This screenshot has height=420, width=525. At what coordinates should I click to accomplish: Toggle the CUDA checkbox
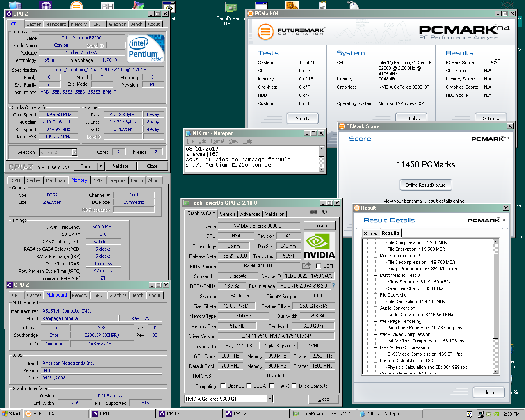coord(249,386)
